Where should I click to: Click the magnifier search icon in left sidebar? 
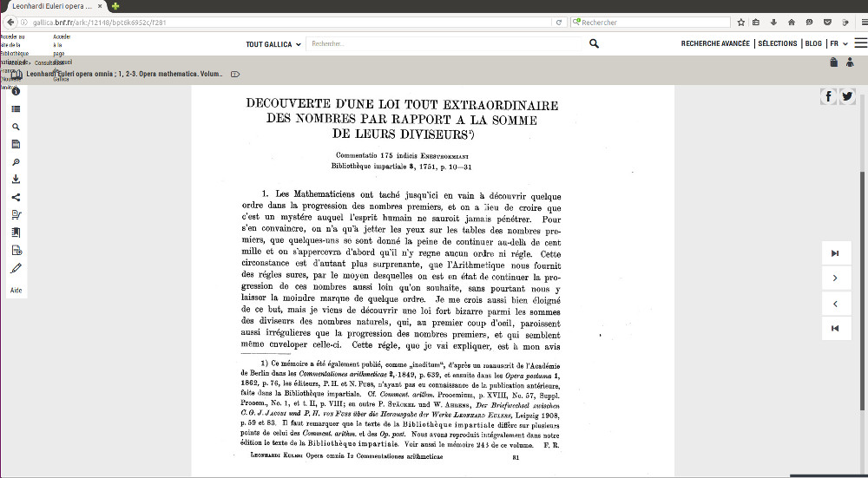(x=16, y=127)
